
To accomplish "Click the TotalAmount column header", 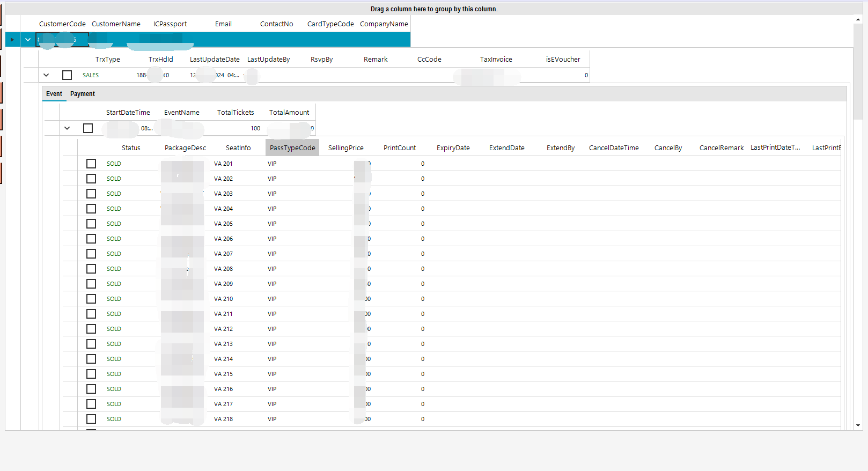I will pos(289,113).
